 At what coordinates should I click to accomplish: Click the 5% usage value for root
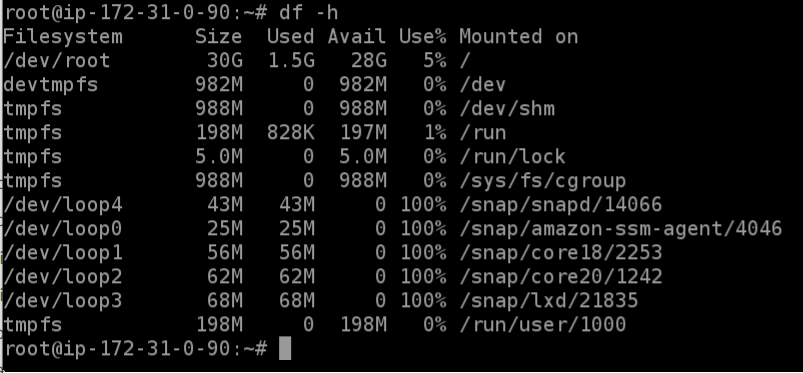click(434, 60)
